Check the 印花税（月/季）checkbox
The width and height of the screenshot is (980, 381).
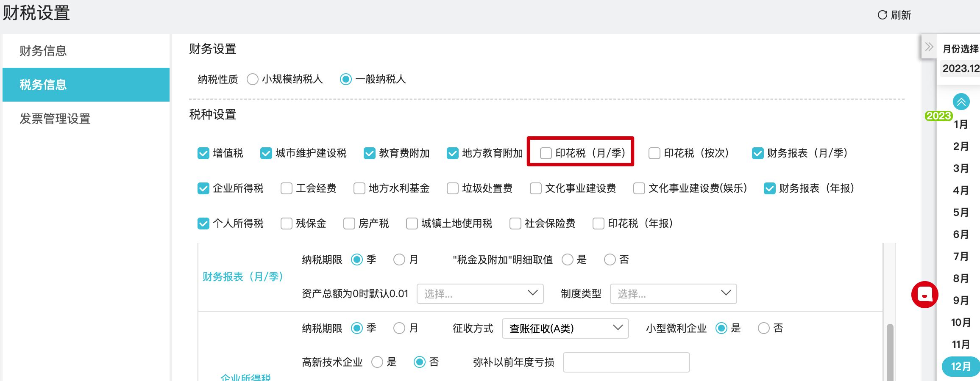point(546,153)
